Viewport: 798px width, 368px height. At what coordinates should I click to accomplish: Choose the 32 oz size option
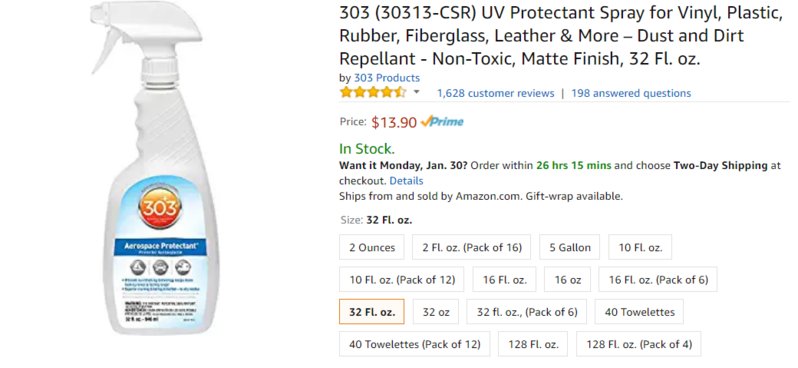(436, 312)
